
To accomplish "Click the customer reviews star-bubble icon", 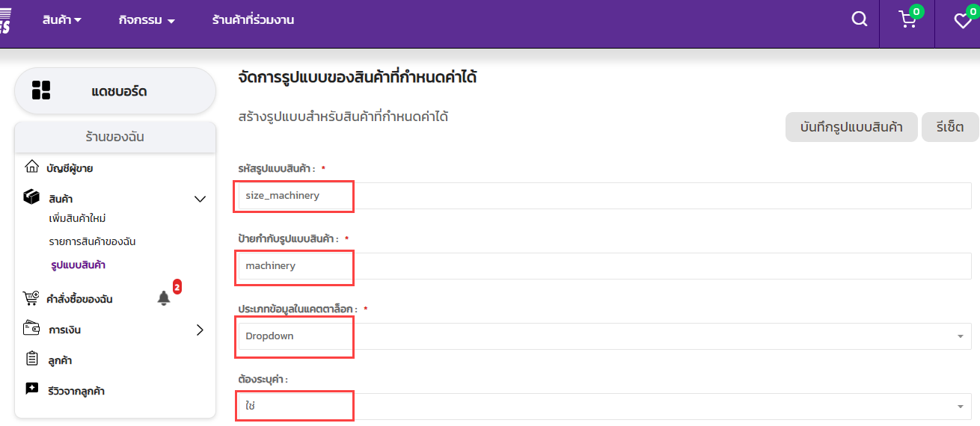I will point(31,389).
